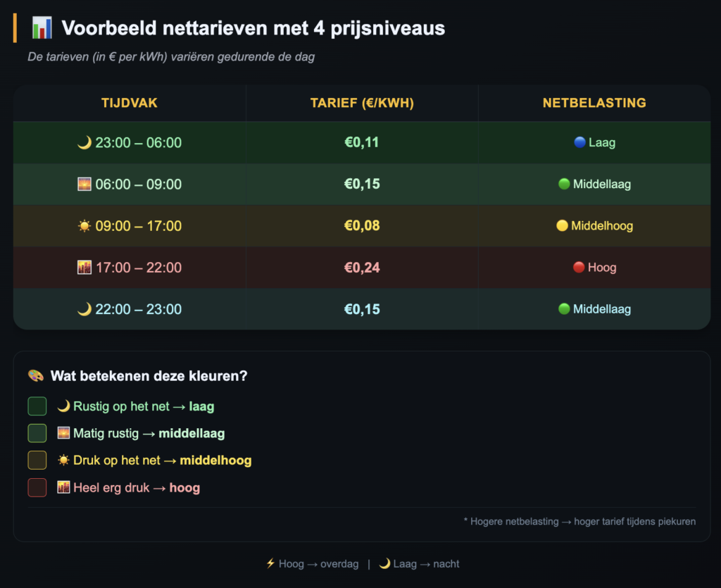This screenshot has height=588, width=721.
Task: Click the lightning bolt icon in the footer
Action: click(270, 564)
